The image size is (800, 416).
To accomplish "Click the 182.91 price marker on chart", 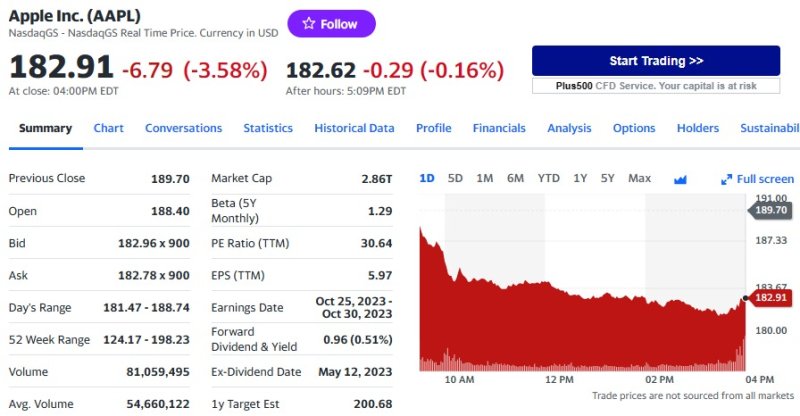I will pyautogui.click(x=771, y=299).
